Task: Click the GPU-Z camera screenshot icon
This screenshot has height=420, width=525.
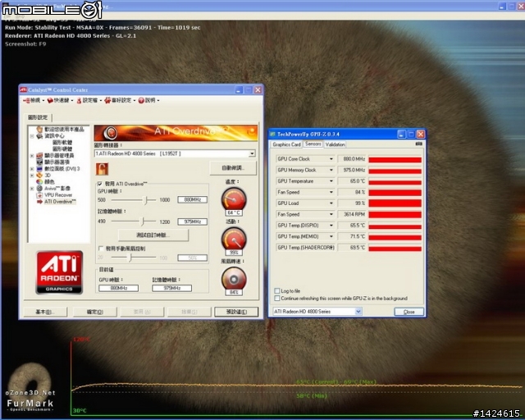Action: (x=418, y=144)
